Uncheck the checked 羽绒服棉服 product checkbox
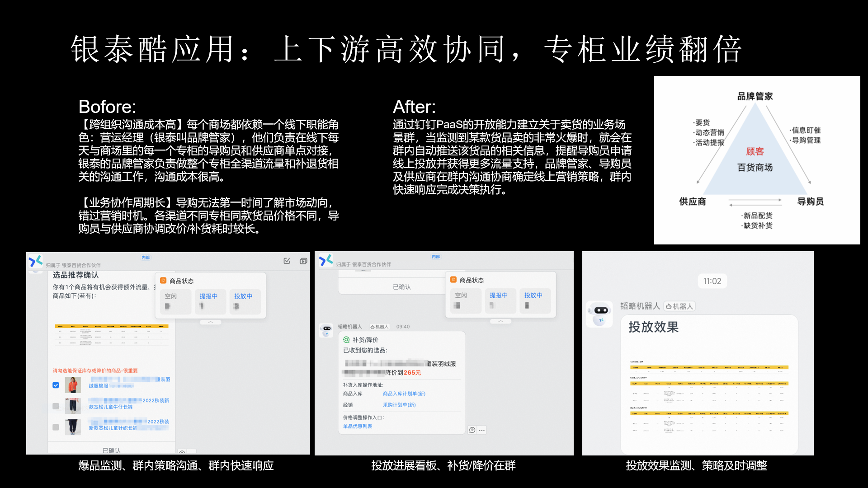The height and width of the screenshot is (488, 868). pyautogui.click(x=56, y=385)
